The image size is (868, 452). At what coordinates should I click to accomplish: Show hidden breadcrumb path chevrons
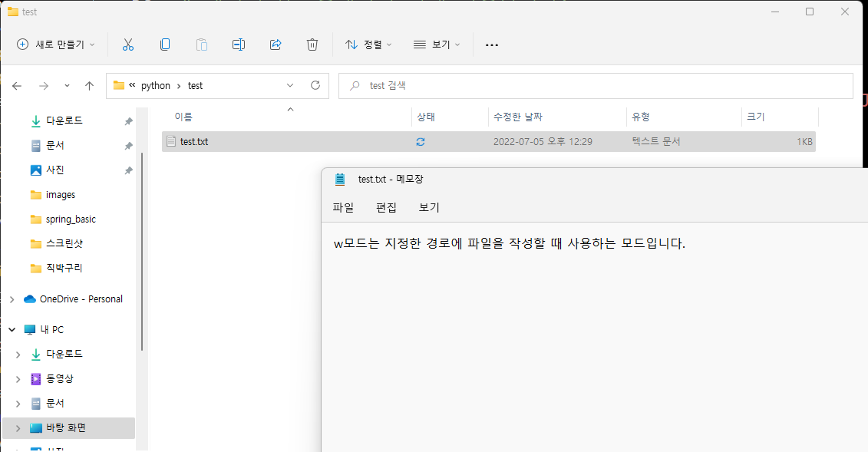(x=132, y=85)
